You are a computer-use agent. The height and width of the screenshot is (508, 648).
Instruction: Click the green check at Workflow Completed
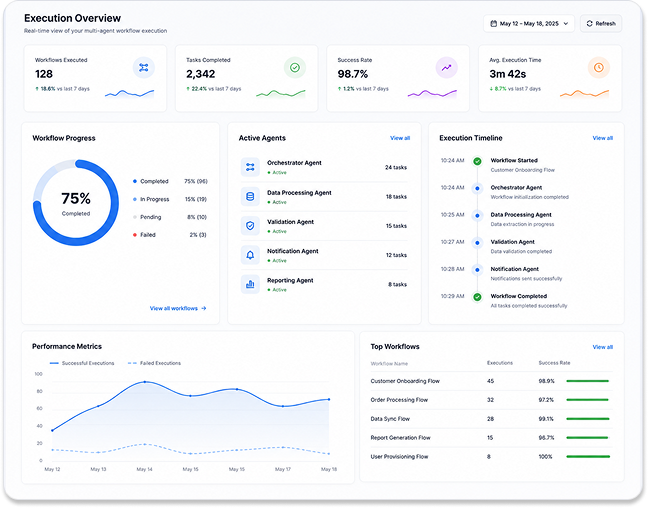click(x=477, y=297)
